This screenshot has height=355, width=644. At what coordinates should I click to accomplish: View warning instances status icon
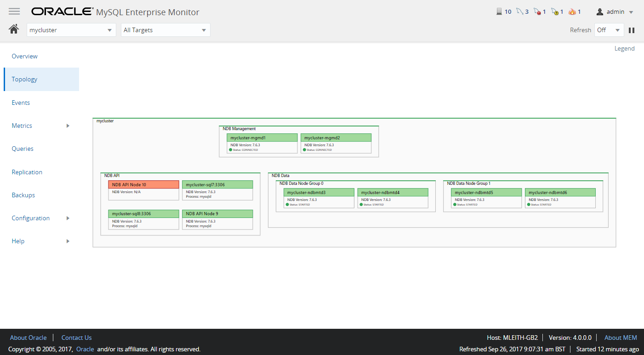click(554, 11)
